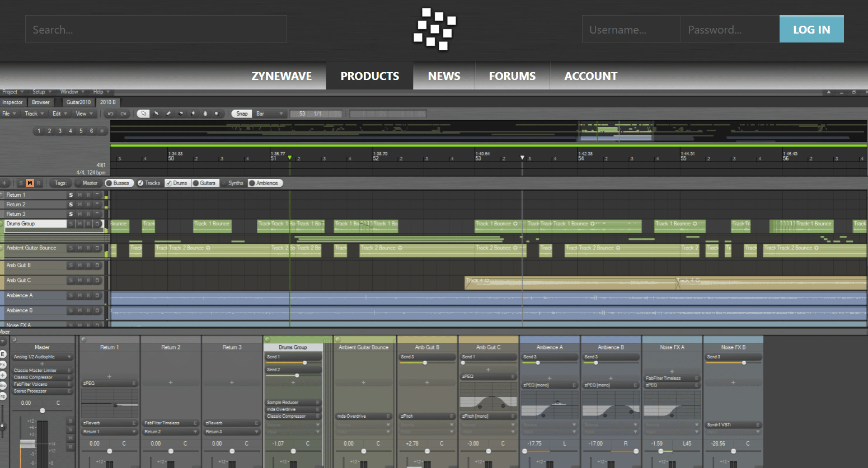Open the Setup menu
The image size is (868, 468).
(41, 92)
